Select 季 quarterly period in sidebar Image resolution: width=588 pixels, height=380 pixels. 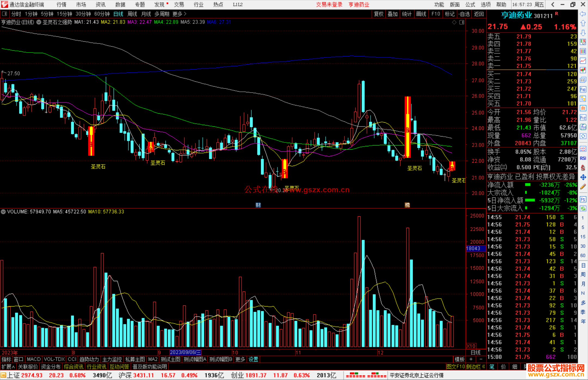point(583,312)
